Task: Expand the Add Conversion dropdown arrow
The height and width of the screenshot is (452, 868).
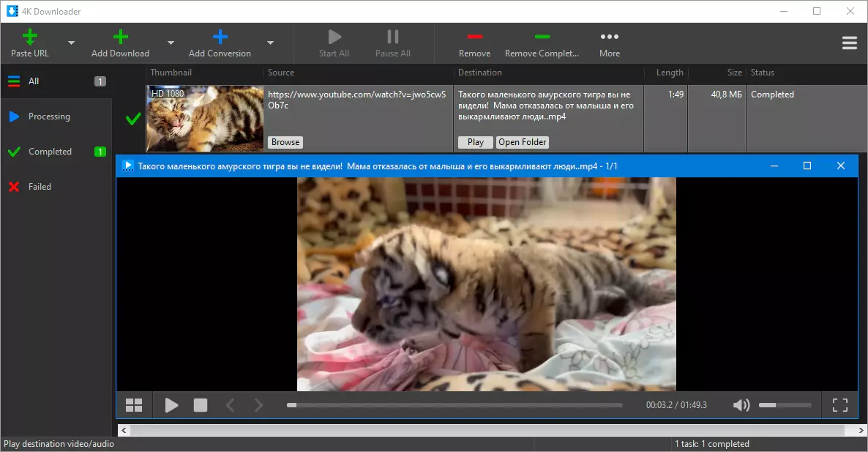Action: click(270, 43)
